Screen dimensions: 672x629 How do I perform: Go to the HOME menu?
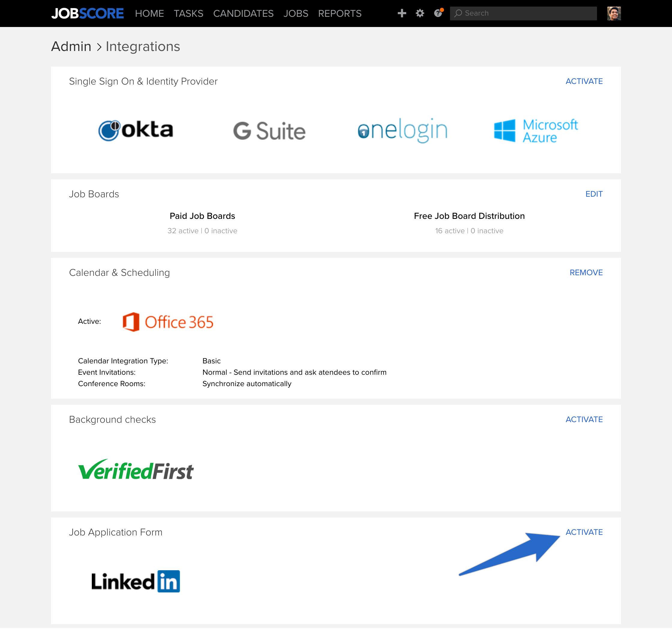click(x=149, y=13)
